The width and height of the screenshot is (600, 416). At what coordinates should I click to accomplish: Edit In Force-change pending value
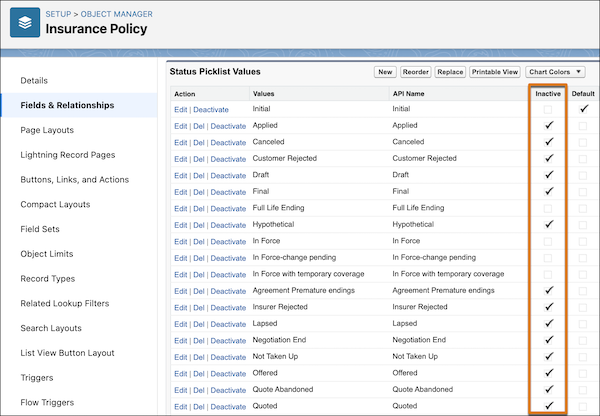pyautogui.click(x=181, y=258)
